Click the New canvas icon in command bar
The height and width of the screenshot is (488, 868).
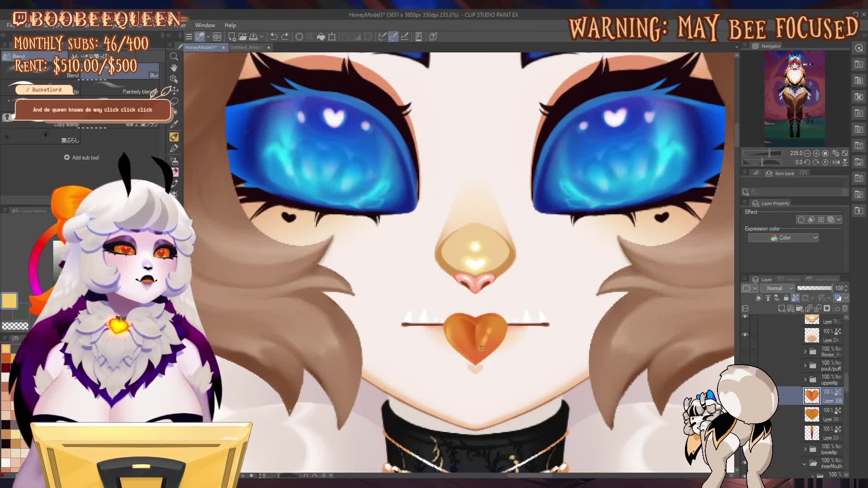232,37
